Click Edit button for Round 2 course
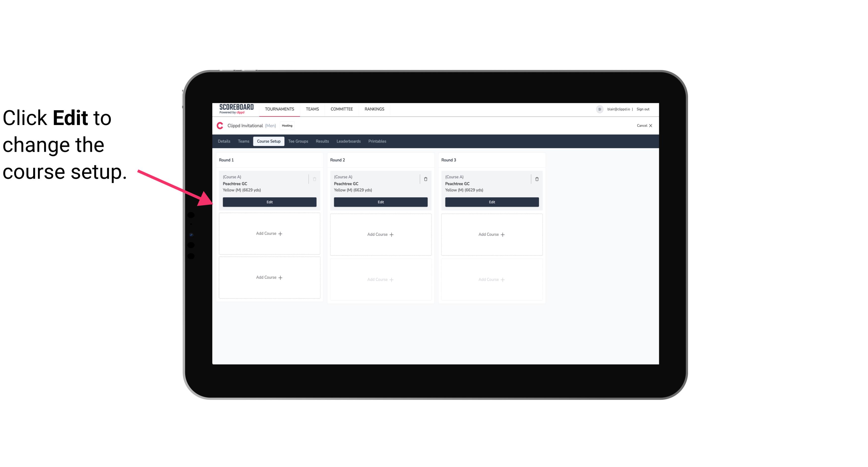868x467 pixels. 380,201
